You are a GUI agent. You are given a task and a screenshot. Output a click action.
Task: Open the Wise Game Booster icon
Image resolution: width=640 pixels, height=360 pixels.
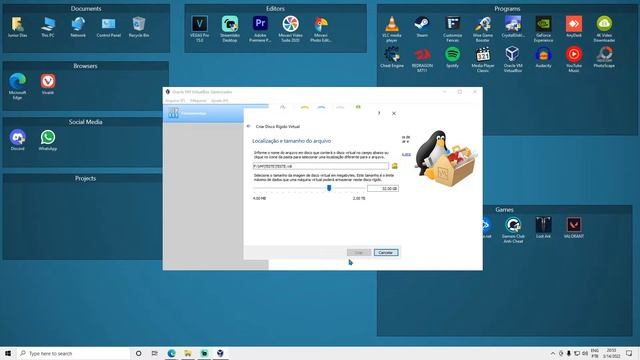(482, 29)
